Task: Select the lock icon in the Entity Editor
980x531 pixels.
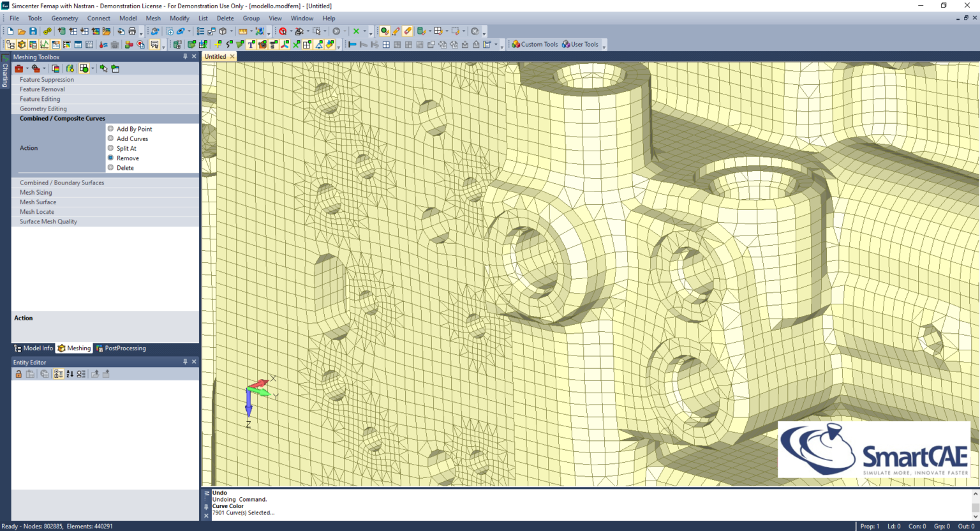Action: click(x=18, y=373)
